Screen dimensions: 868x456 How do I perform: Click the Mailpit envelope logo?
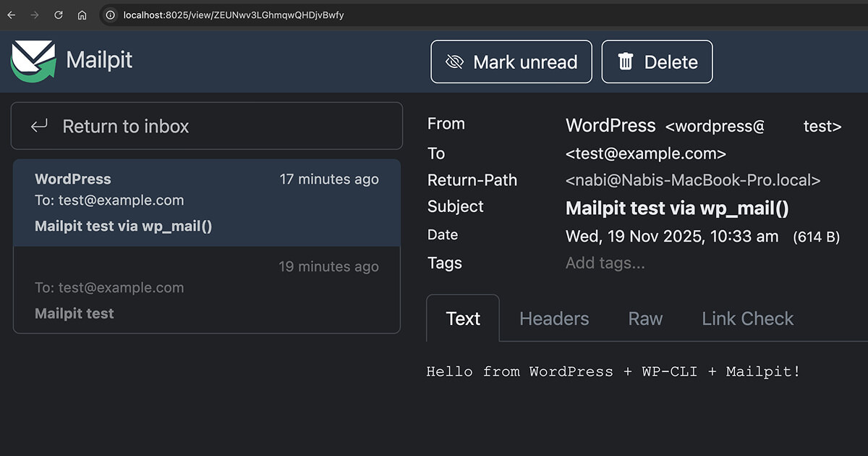point(33,60)
